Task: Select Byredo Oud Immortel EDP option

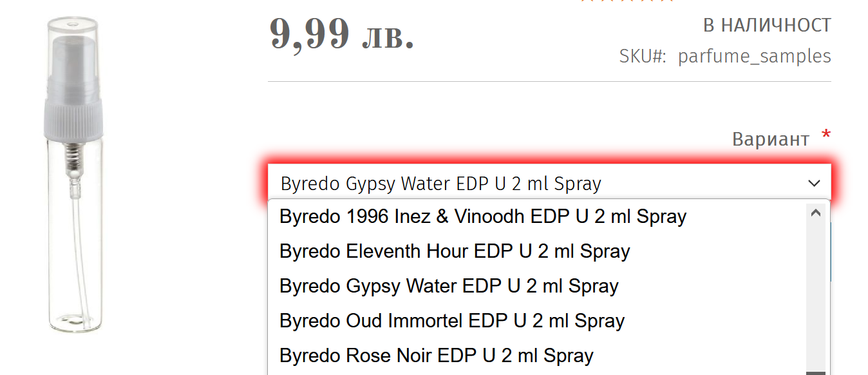Action: pos(452,321)
